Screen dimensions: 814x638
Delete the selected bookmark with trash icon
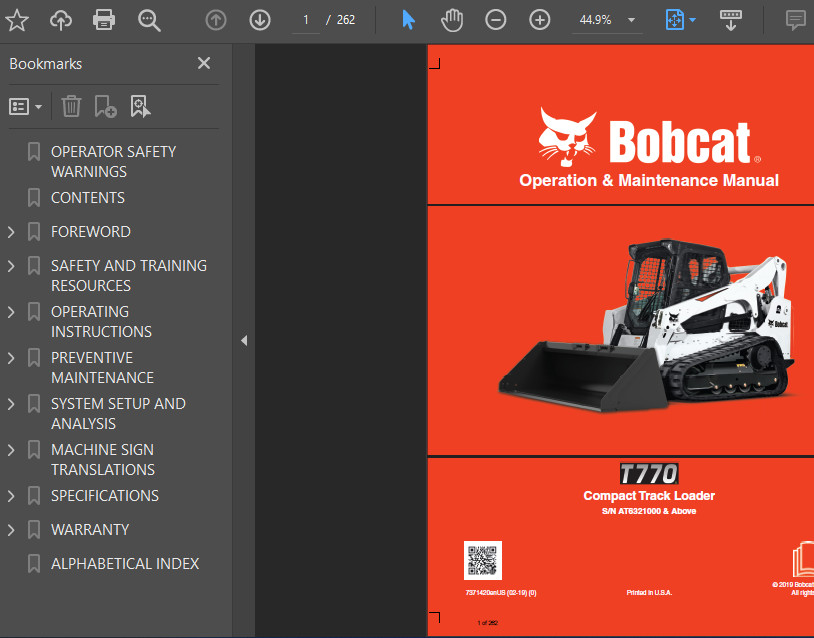[71, 106]
